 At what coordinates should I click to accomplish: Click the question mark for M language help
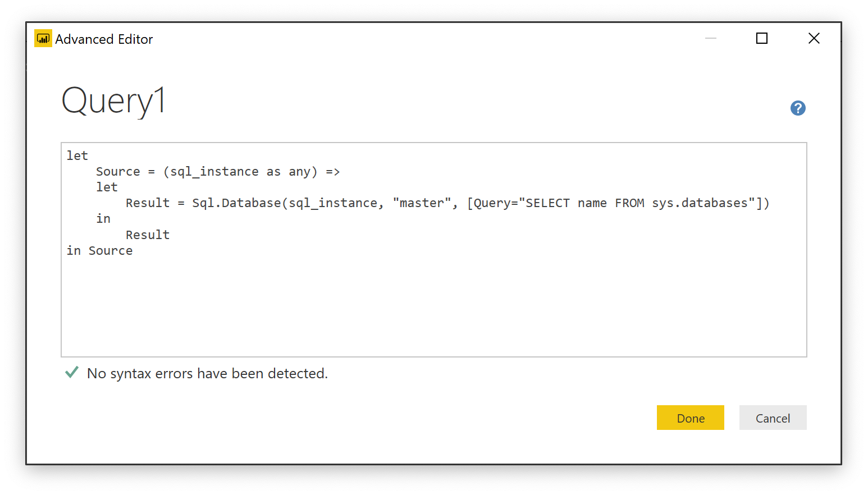(798, 108)
